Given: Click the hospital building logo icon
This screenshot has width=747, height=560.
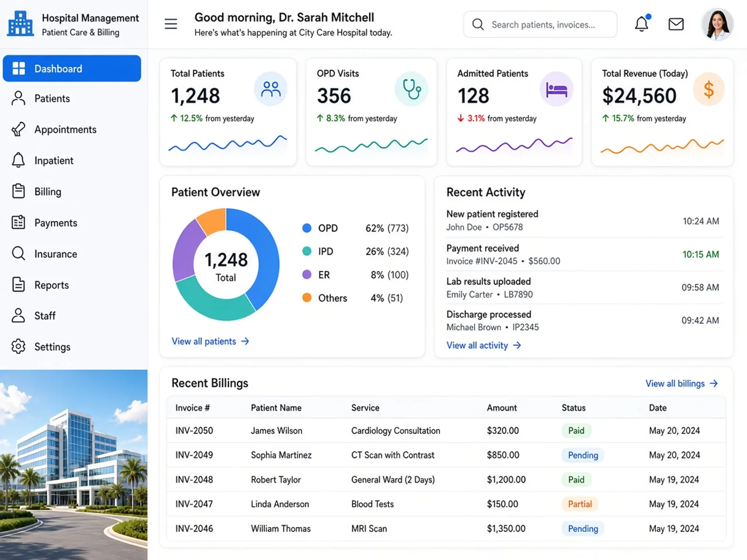Looking at the screenshot, I should pos(20,23).
